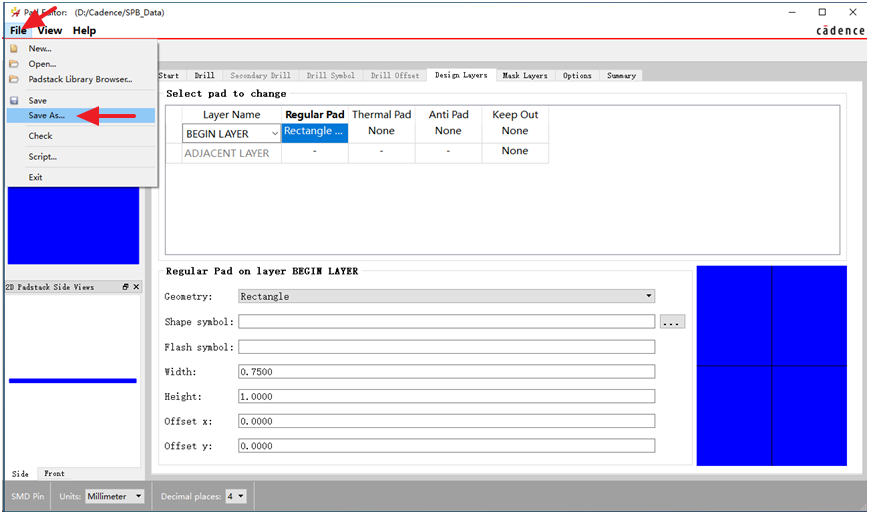Open the File menu
The width and height of the screenshot is (869, 514).
pos(18,30)
